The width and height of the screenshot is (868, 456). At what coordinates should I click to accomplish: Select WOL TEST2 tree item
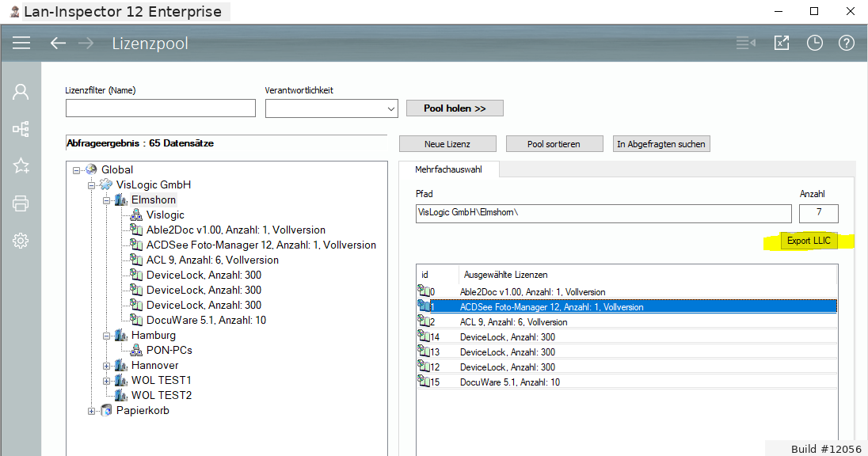[x=161, y=395]
